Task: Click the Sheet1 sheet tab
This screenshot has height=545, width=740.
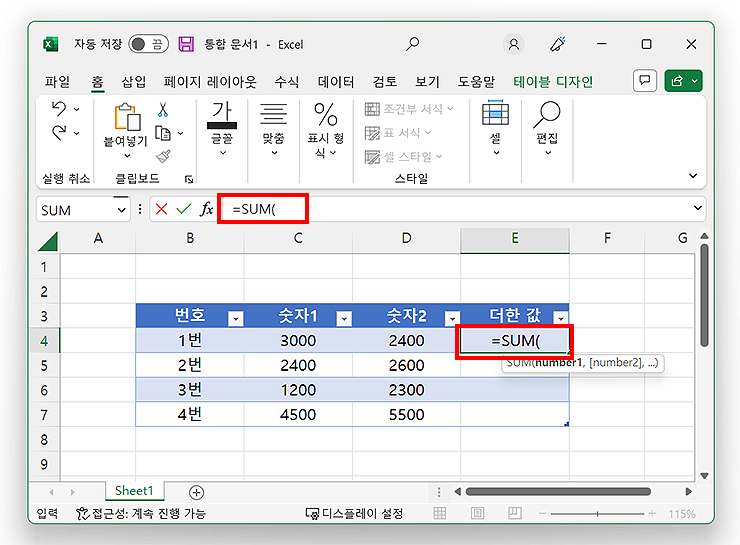Action: click(x=135, y=491)
